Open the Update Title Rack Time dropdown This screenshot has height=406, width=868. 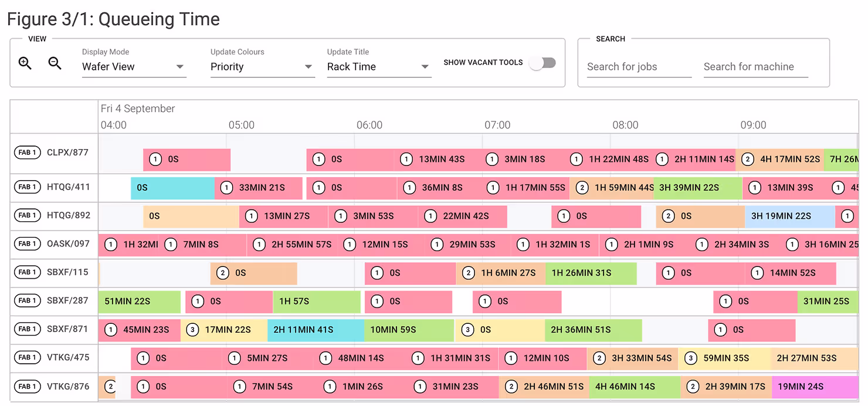[x=379, y=67]
